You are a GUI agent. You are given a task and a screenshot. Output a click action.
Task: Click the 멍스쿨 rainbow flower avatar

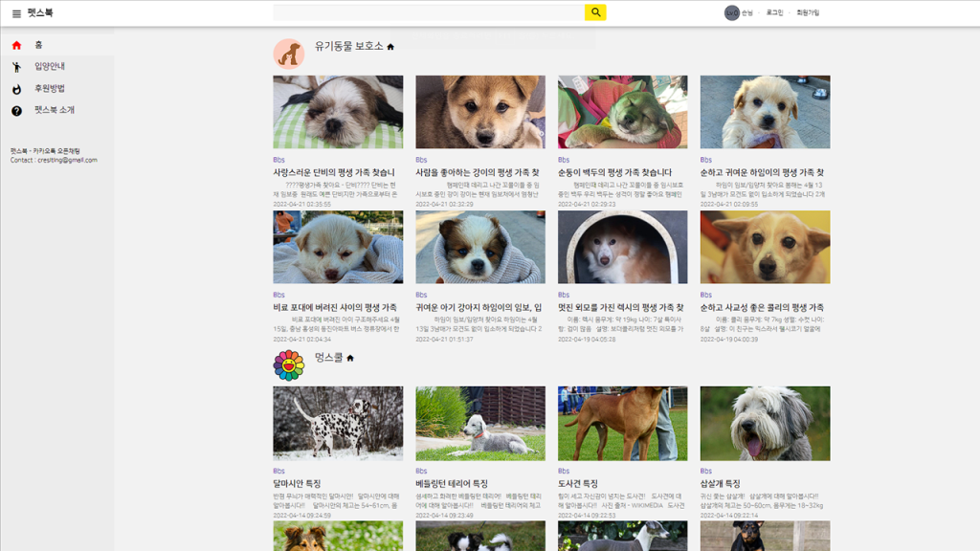pyautogui.click(x=288, y=364)
